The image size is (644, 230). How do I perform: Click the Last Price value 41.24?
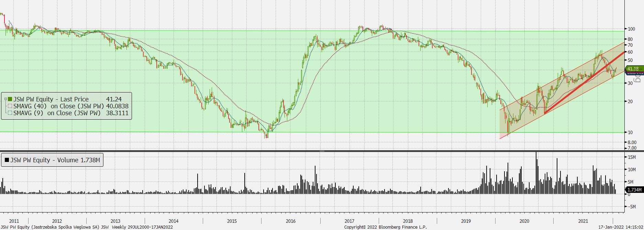(x=114, y=99)
